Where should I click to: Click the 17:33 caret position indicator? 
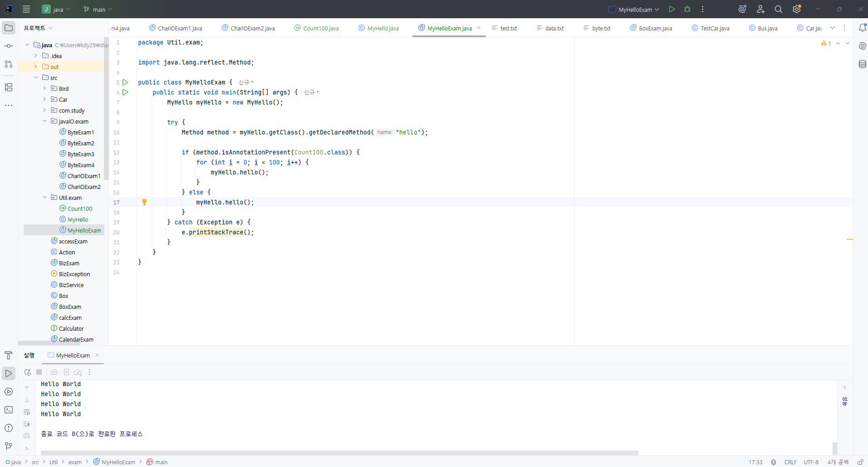pyautogui.click(x=755, y=462)
